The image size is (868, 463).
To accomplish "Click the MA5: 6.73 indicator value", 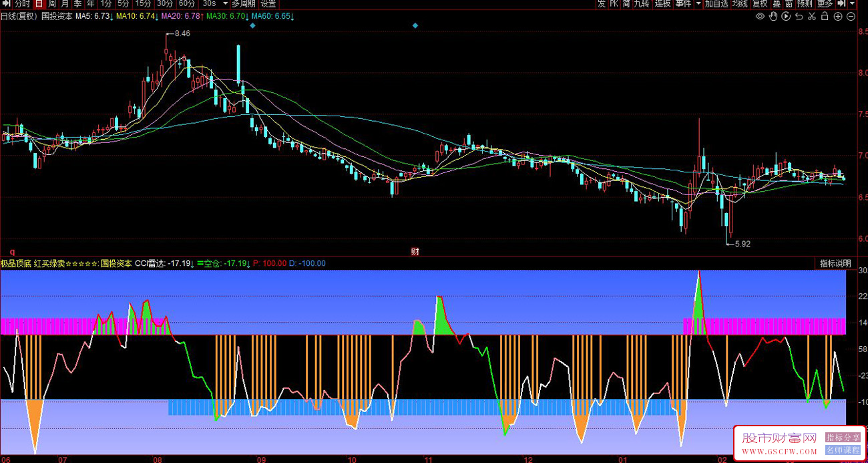I will (94, 16).
